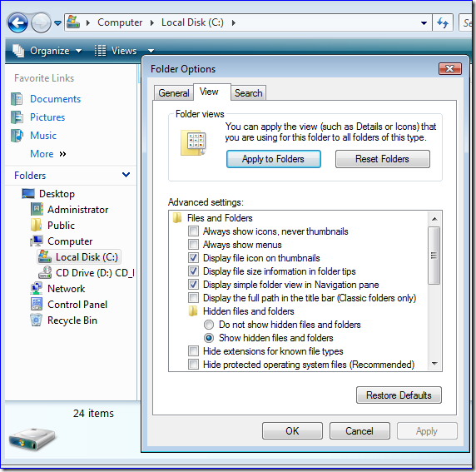The image size is (476, 472).
Task: Check Display the full path in title bar
Action: coord(193,298)
